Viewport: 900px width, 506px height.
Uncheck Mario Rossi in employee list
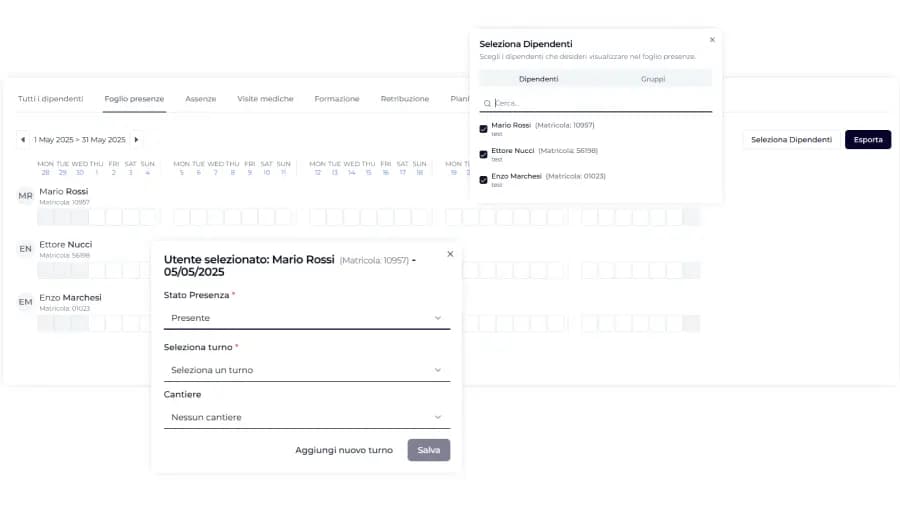click(483, 129)
